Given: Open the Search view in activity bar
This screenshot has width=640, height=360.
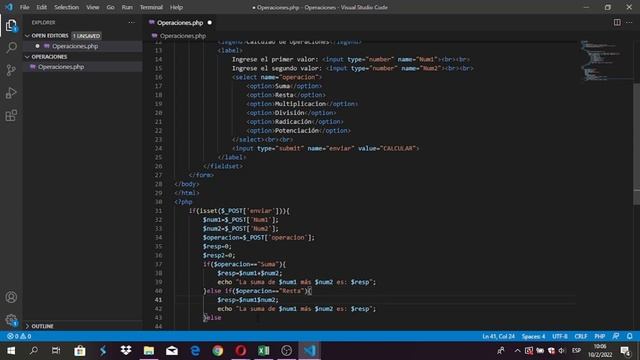Looking at the screenshot, I should [x=11, y=47].
